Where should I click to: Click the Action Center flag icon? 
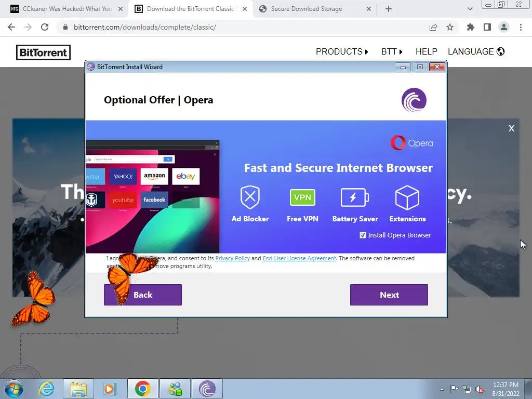coord(454,389)
